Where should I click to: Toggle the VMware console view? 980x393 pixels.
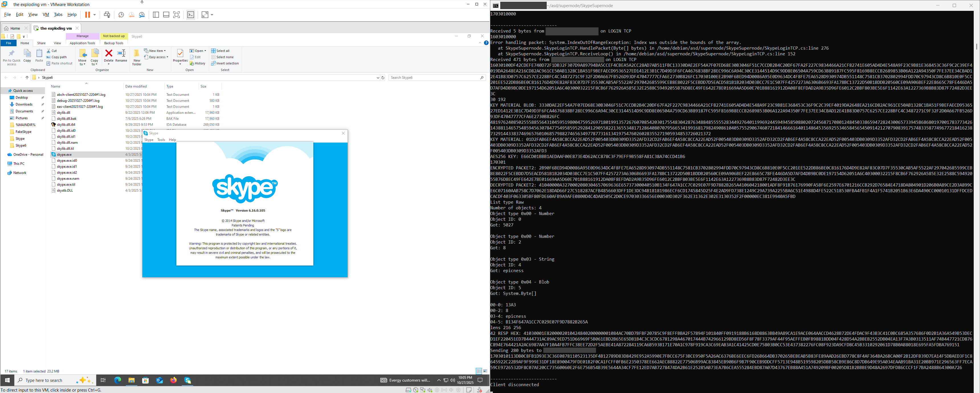click(x=191, y=15)
